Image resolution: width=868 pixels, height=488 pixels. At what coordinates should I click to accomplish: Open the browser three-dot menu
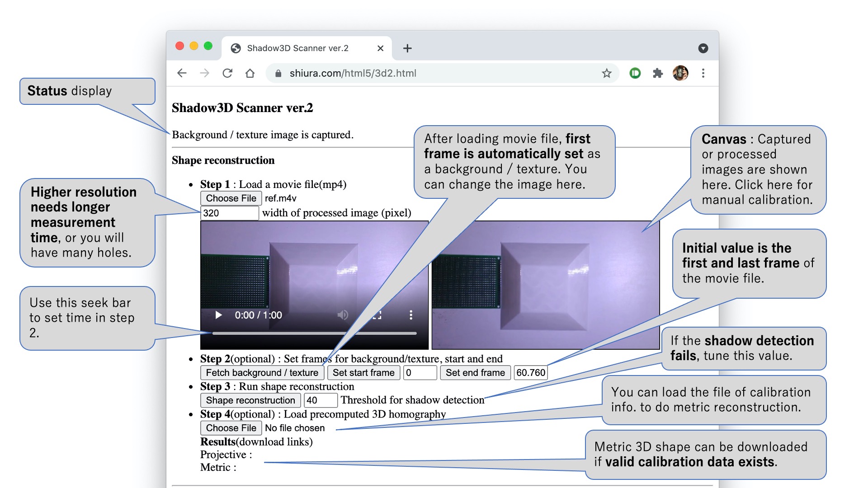(x=703, y=73)
